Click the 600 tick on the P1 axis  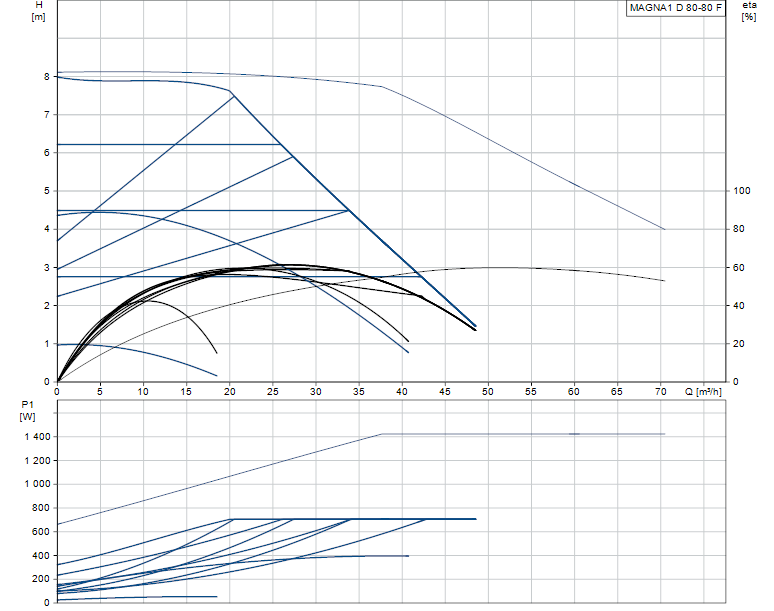[x=41, y=532]
